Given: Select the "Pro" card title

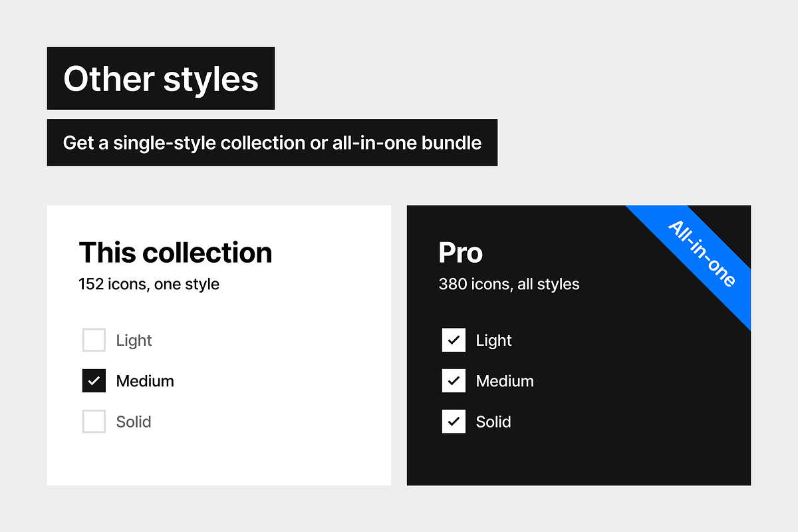Looking at the screenshot, I should pos(460,253).
